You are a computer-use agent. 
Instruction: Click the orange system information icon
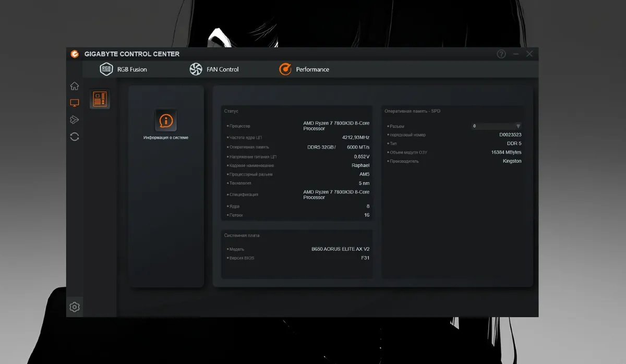[x=166, y=121]
